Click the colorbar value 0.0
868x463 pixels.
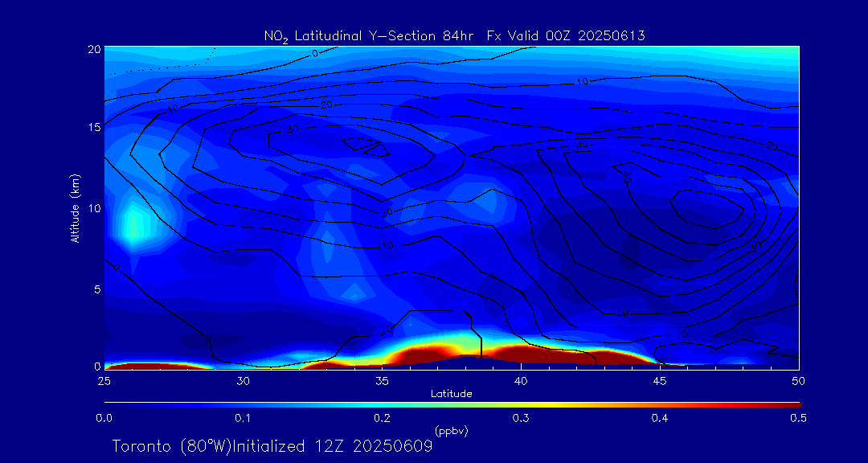[x=104, y=418]
